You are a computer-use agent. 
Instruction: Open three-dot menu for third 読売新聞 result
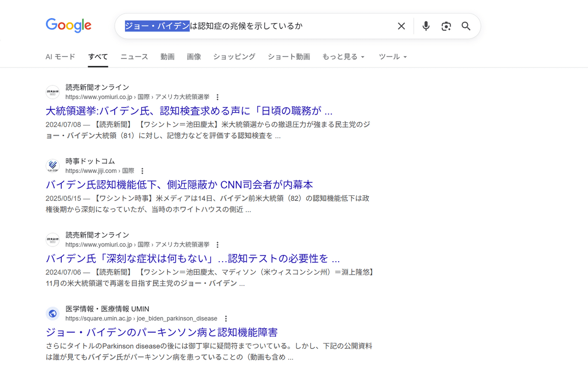[x=218, y=244]
